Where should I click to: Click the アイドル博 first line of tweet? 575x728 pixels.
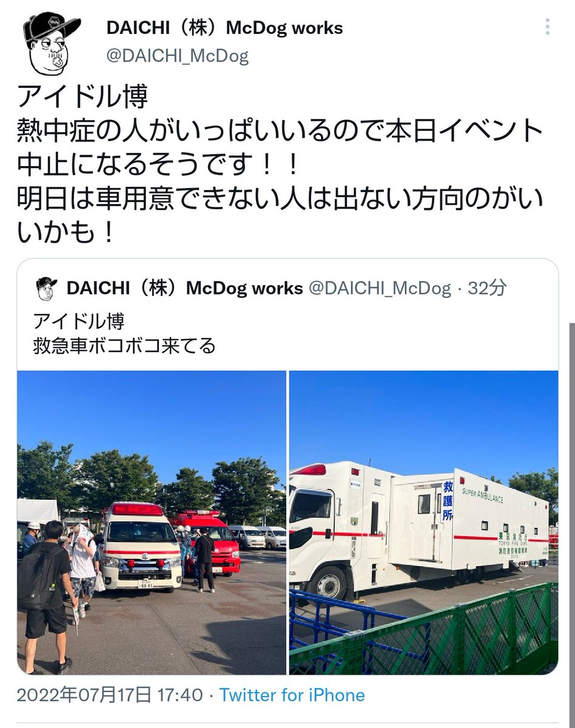[x=82, y=97]
